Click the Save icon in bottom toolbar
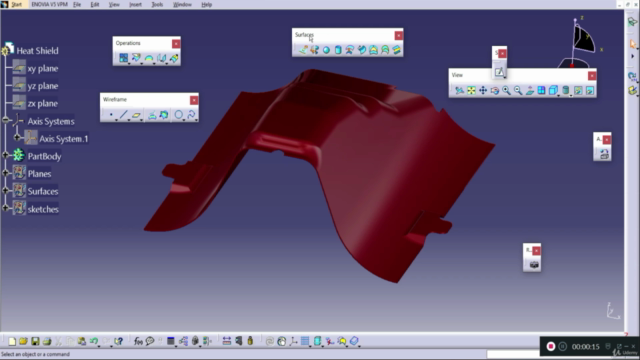640x360 pixels. 35,341
